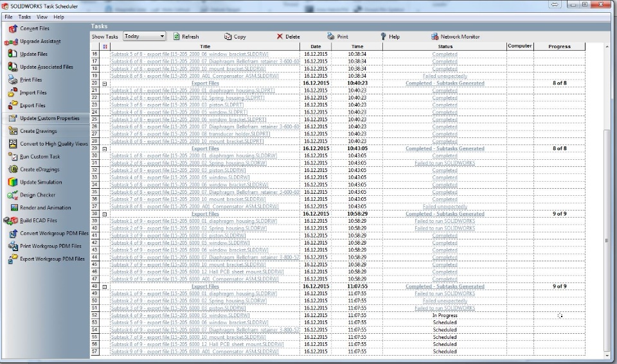This screenshot has width=617, height=364.
Task: Click In Progress status text in row 52
Action: point(445,316)
